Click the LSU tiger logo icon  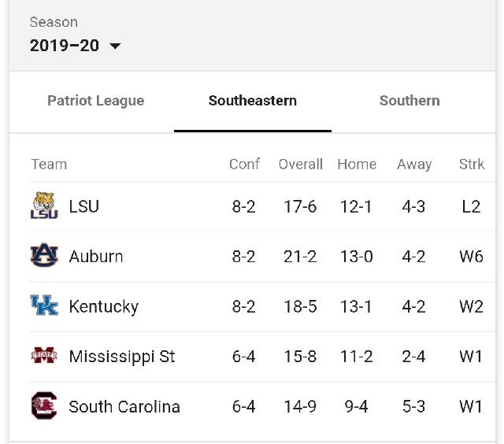pyautogui.click(x=44, y=205)
